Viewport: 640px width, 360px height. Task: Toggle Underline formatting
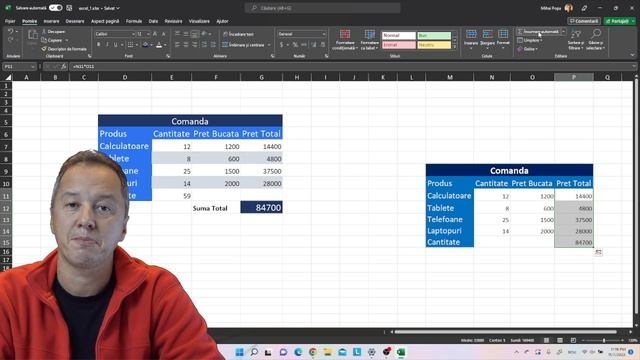[x=116, y=44]
